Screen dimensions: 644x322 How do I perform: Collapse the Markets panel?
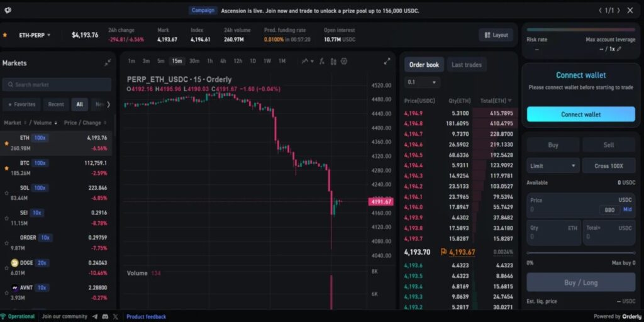coord(108,63)
